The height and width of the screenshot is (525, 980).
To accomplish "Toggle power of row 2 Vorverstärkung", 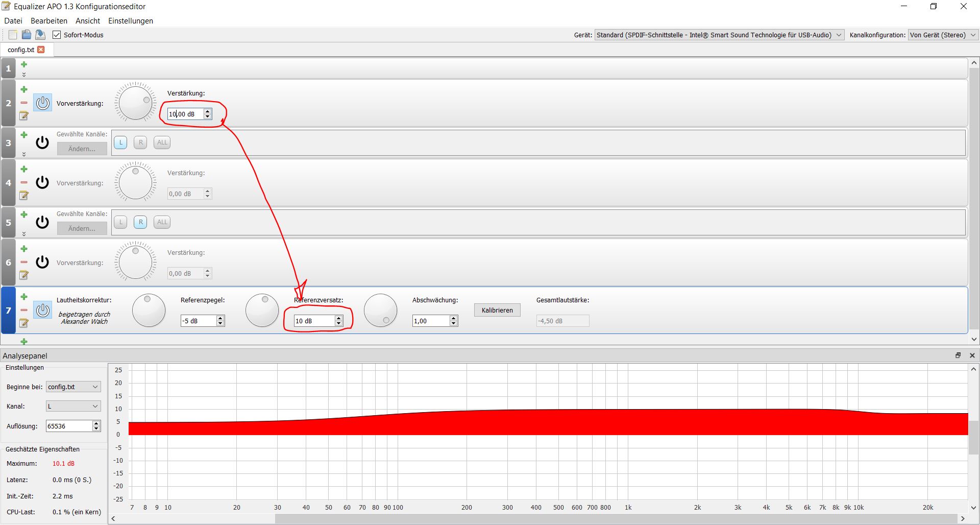I will pos(43,103).
